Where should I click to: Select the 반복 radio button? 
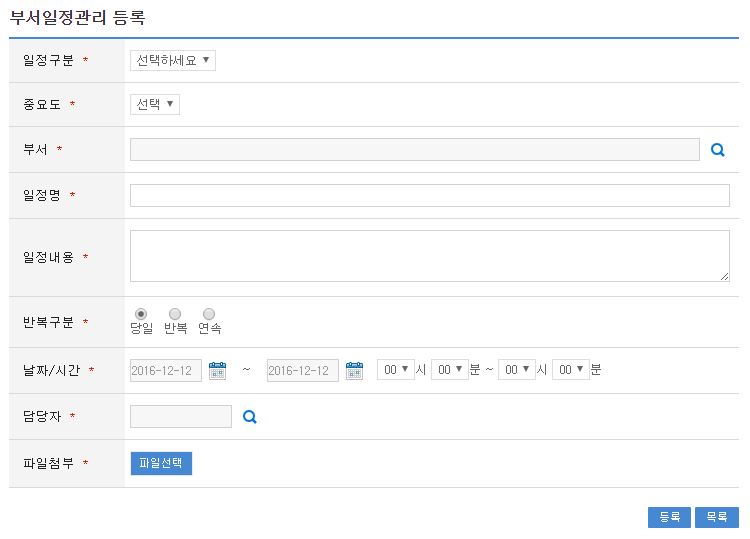point(175,314)
